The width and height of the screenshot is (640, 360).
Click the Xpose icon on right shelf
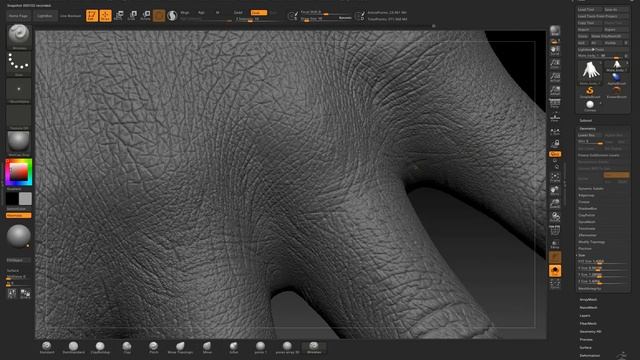pos(555,284)
